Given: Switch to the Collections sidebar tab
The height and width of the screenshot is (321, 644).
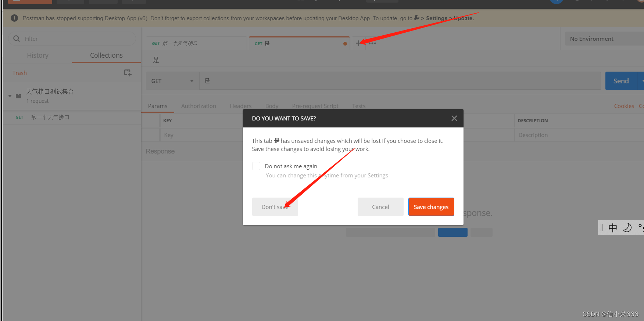Looking at the screenshot, I should point(106,55).
